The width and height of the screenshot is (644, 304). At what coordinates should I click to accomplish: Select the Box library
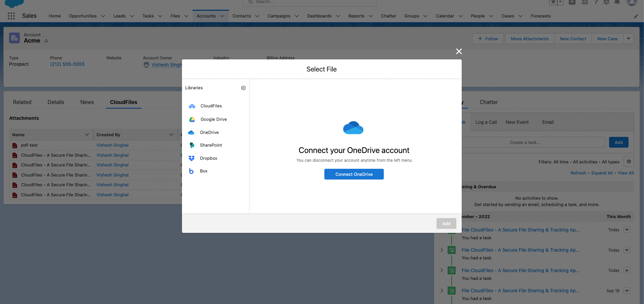[203, 171]
